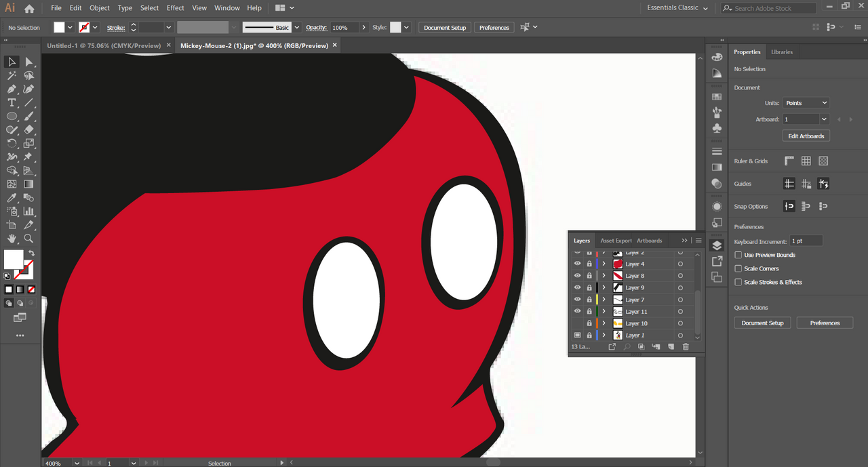Open the Essentials Classic workspace dropdown
868x467 pixels.
(677, 8)
